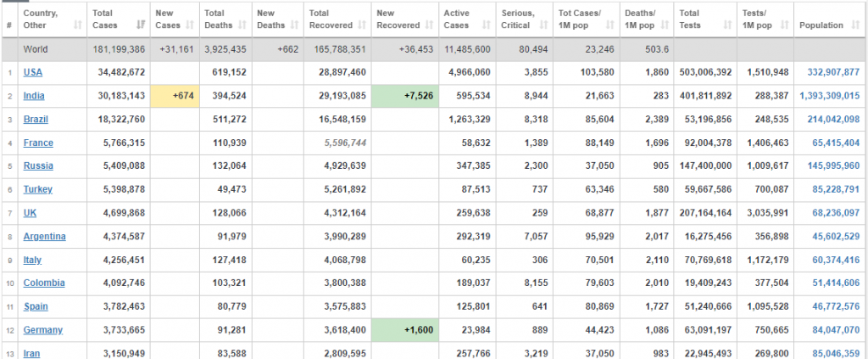The height and width of the screenshot is (359, 868).
Task: Select World total cases 181,199,386
Action: [x=119, y=49]
